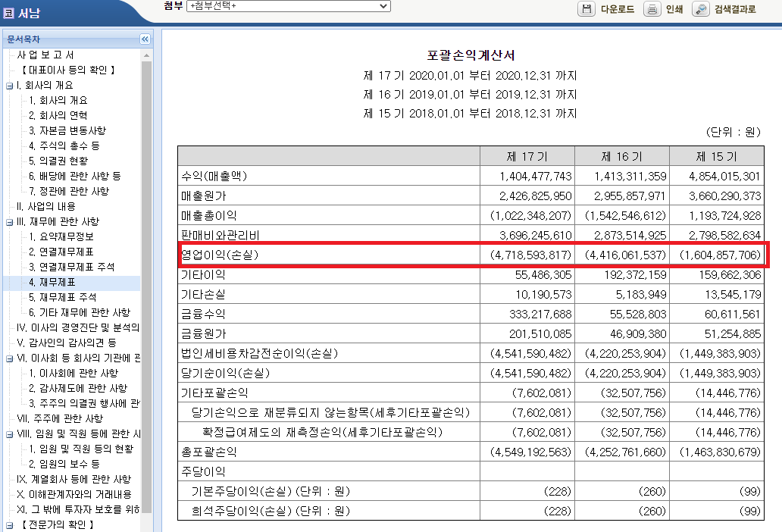Open 2. 연결재무제표
The image size is (782, 532).
click(61, 252)
